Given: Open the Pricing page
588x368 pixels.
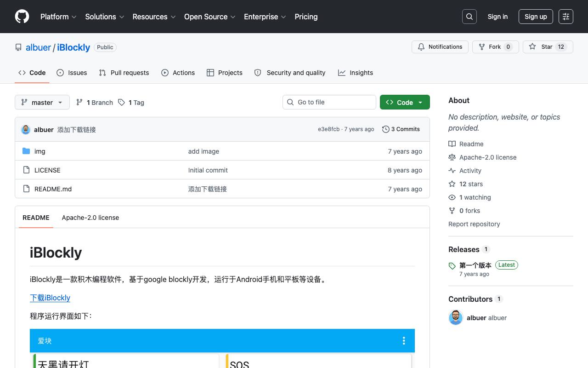Looking at the screenshot, I should (306, 17).
